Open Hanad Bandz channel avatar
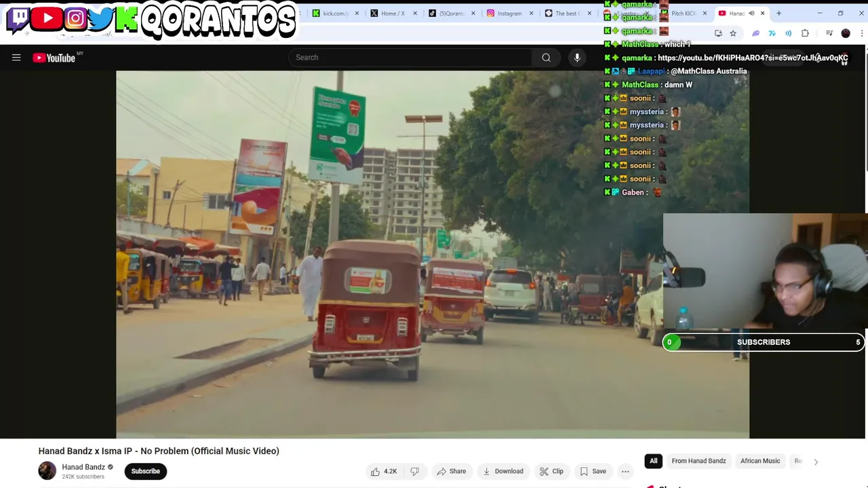868x488 pixels. click(47, 471)
